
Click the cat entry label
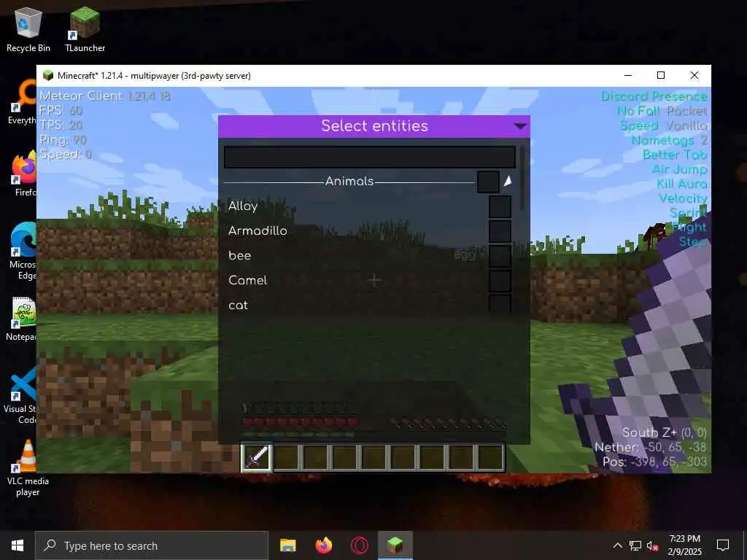(x=239, y=306)
